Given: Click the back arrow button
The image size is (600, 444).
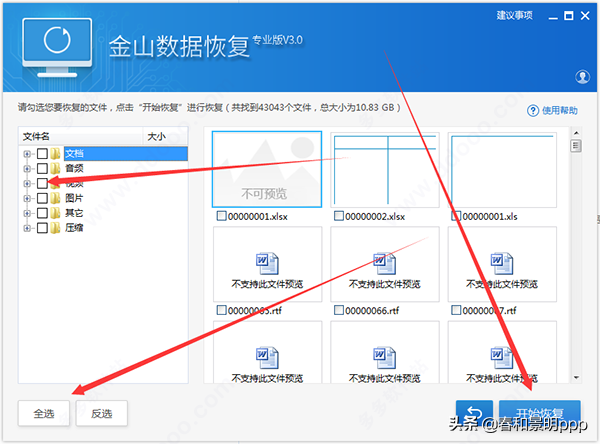Looking at the screenshot, I should [x=474, y=413].
